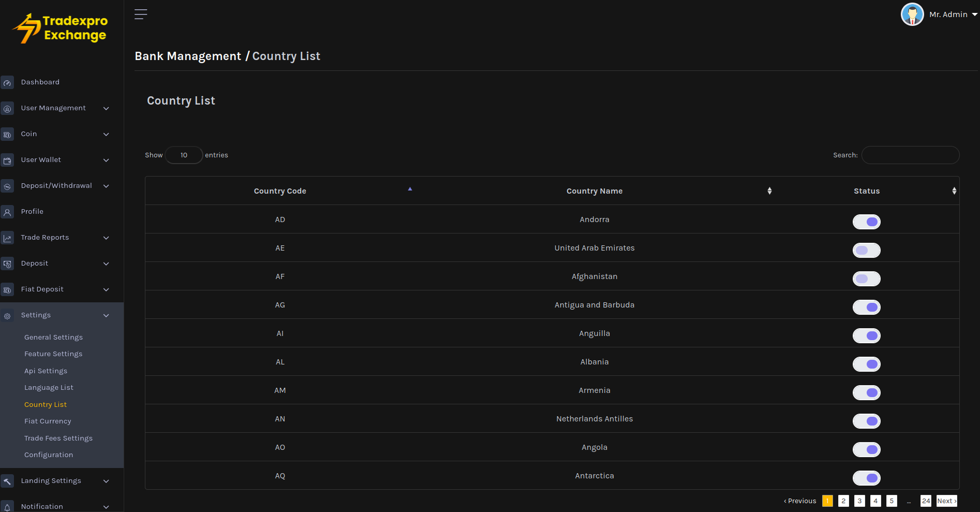Viewport: 980px width, 512px height.
Task: Open the Profile sidebar icon
Action: [7, 212]
